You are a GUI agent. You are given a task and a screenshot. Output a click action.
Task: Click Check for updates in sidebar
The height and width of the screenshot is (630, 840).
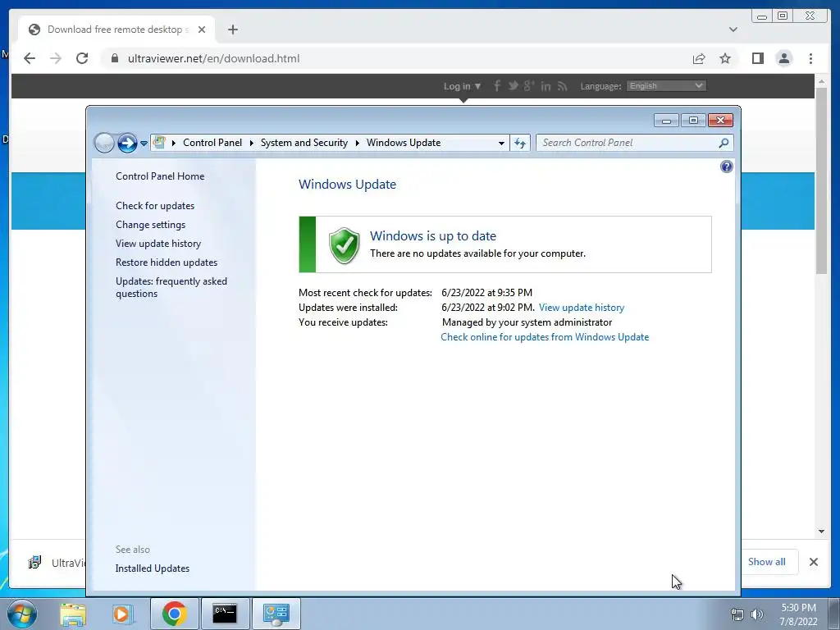click(x=155, y=206)
